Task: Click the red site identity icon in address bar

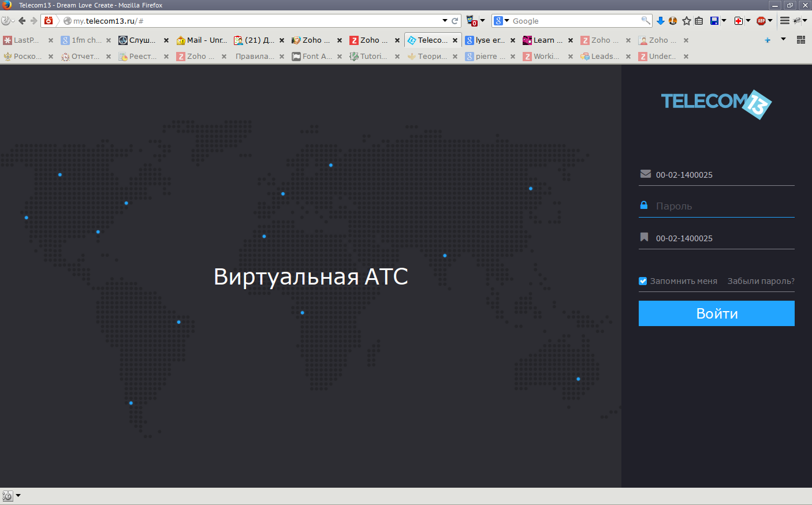Action: pos(49,21)
